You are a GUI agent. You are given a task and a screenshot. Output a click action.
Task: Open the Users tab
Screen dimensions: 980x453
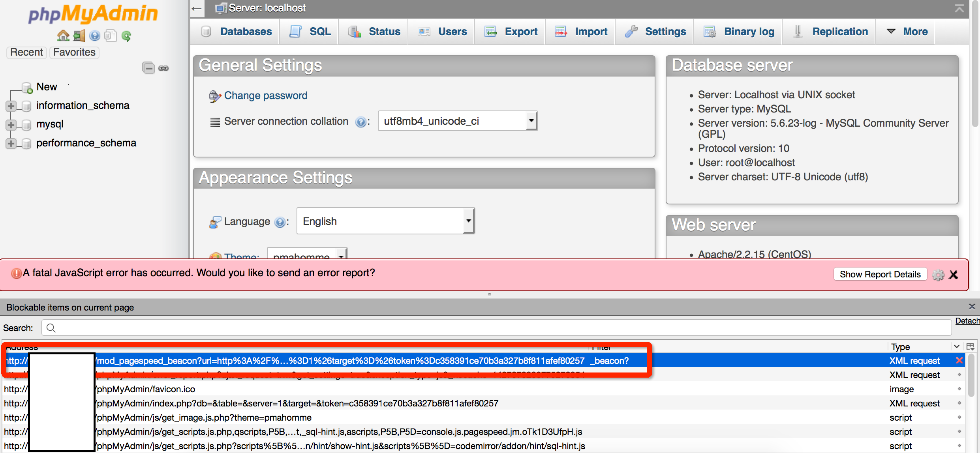click(x=442, y=32)
